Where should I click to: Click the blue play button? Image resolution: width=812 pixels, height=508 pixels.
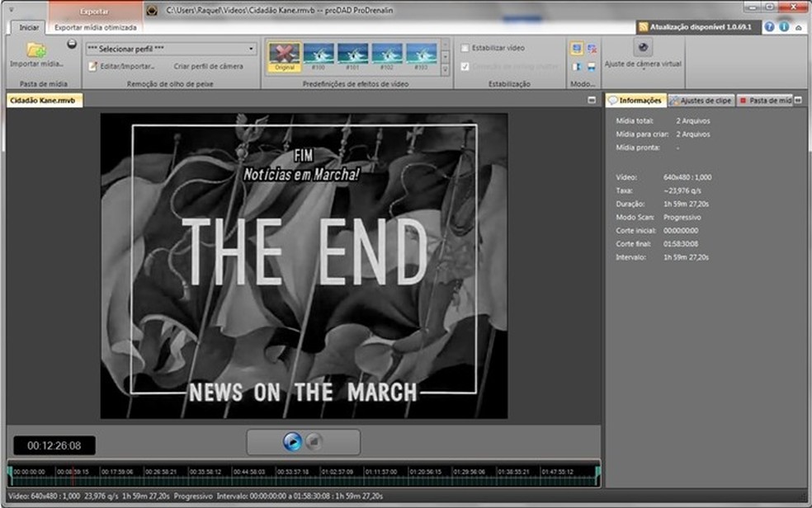point(293,442)
